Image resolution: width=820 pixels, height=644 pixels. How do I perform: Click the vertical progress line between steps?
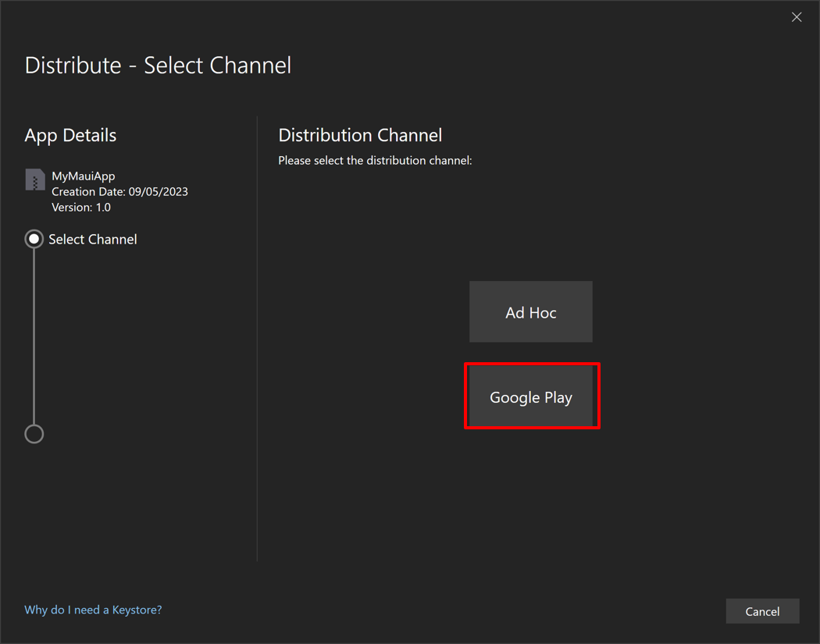tap(34, 336)
